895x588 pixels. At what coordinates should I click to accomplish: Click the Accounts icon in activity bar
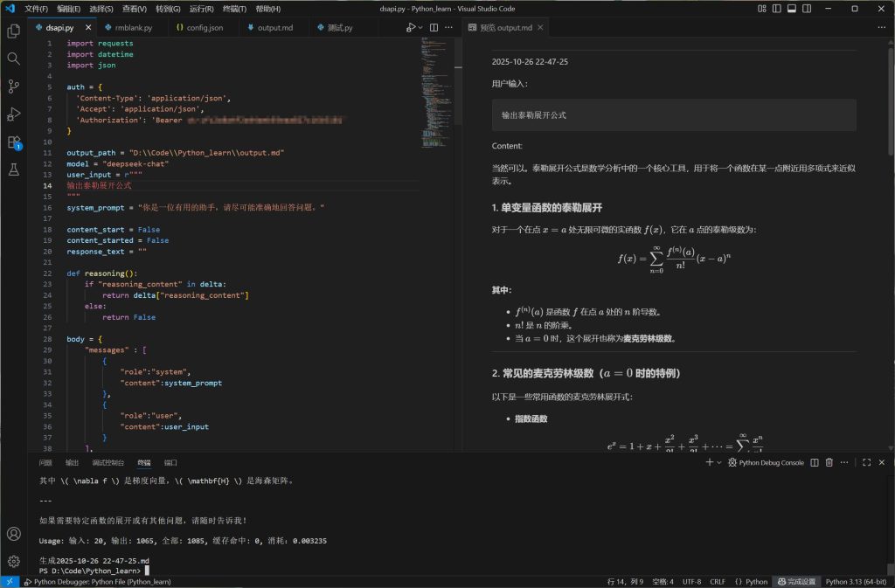(x=13, y=534)
